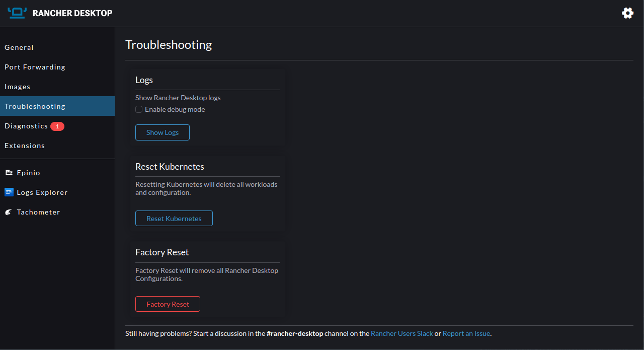Select the Troubleshooting sidebar item
The image size is (644, 350).
(x=35, y=106)
